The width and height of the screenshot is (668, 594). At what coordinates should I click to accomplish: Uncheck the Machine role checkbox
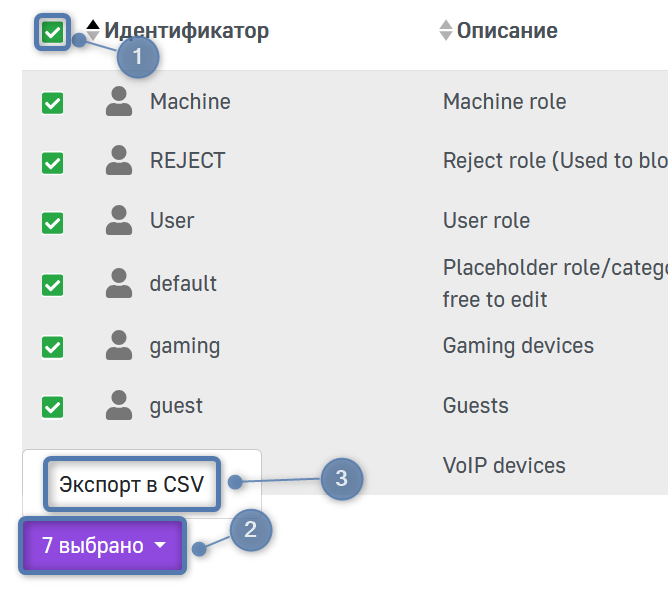click(x=52, y=102)
